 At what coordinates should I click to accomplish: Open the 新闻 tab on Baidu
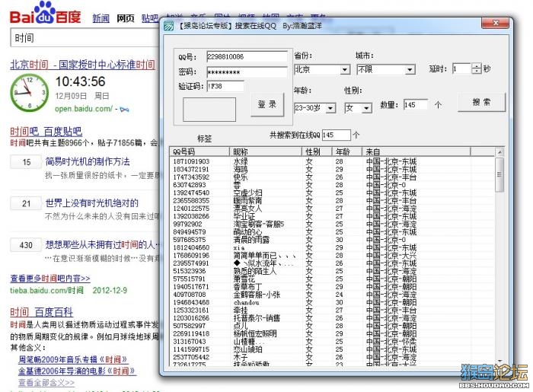tap(101, 18)
